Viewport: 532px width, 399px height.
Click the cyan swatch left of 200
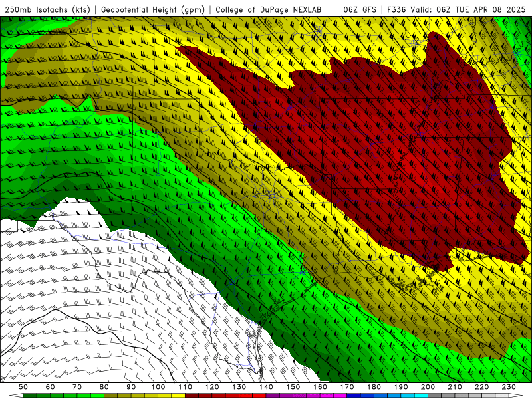click(421, 396)
